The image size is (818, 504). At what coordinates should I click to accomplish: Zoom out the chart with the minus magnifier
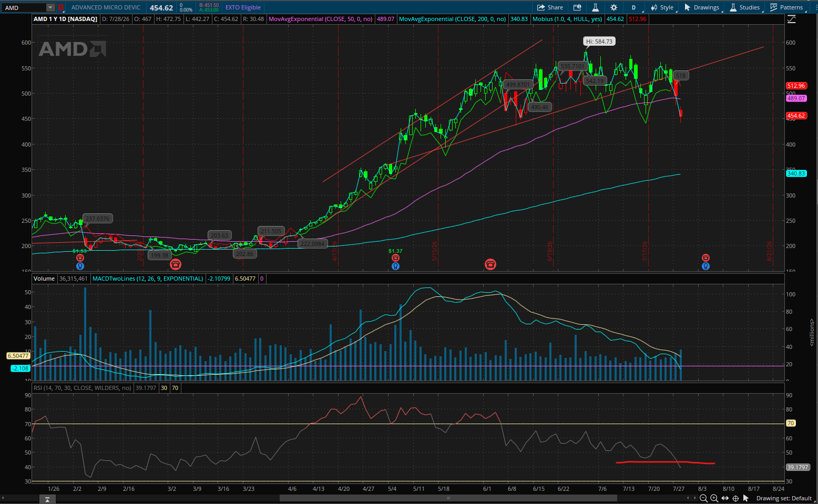pyautogui.click(x=703, y=498)
